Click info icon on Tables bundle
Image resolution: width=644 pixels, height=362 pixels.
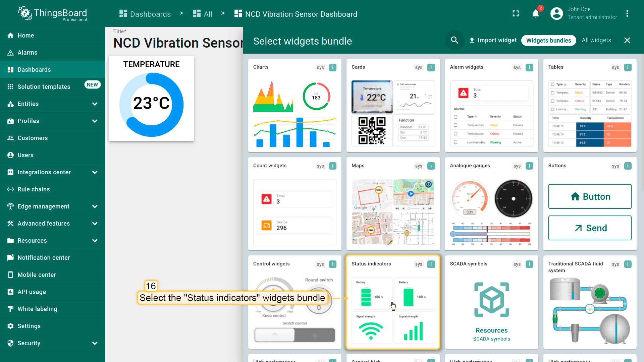pos(628,67)
